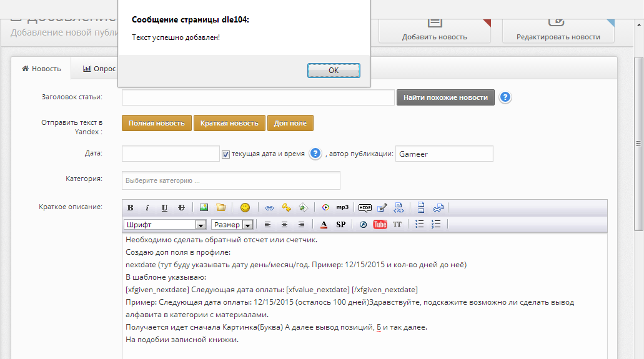Align text left in editor
This screenshot has width=644, height=359.
pyautogui.click(x=267, y=224)
